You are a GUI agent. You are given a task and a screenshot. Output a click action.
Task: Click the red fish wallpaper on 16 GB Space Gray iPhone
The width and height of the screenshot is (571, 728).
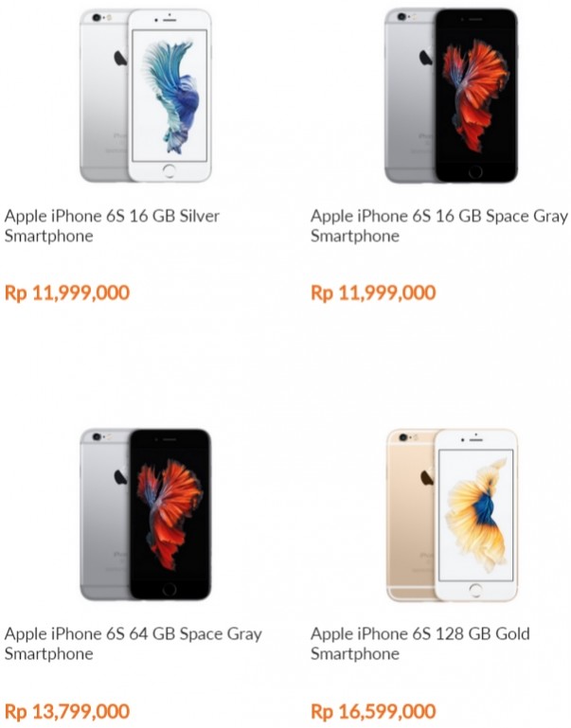coord(475,97)
